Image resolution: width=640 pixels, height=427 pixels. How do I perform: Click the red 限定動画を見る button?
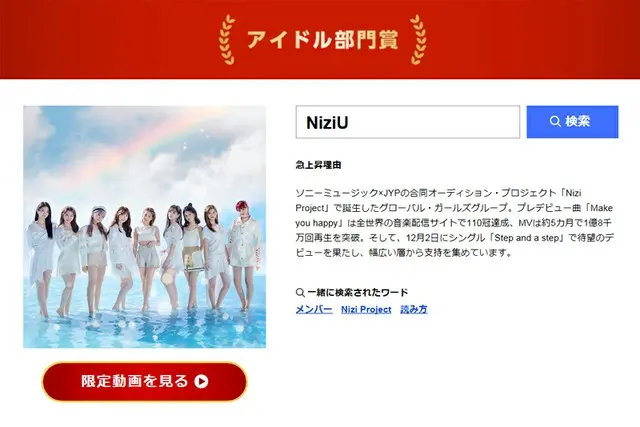click(x=144, y=381)
